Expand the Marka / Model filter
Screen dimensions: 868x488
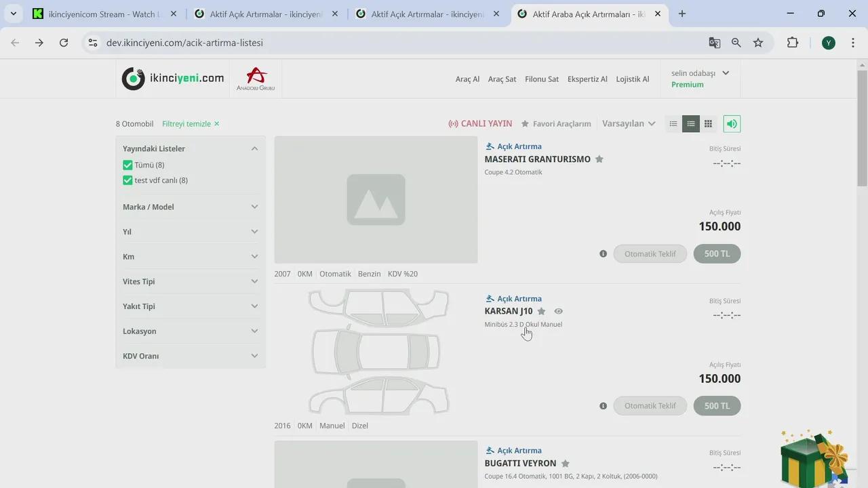click(x=254, y=207)
